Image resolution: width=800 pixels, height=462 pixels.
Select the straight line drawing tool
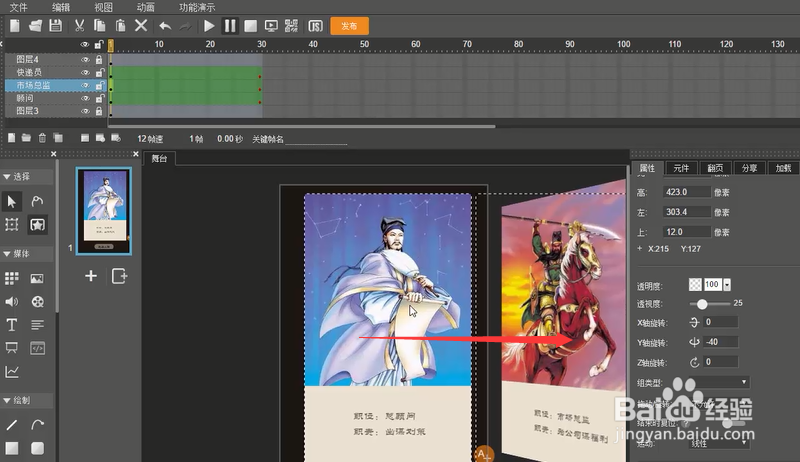point(12,424)
